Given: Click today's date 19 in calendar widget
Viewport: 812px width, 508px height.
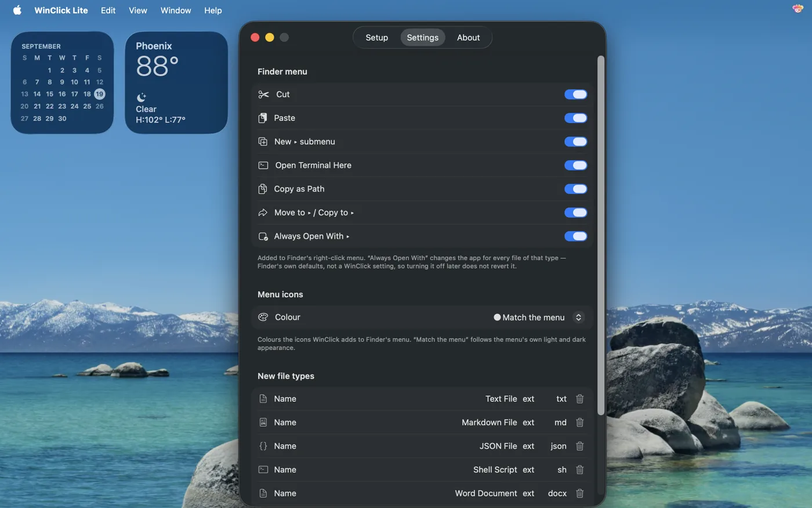Looking at the screenshot, I should (100, 94).
